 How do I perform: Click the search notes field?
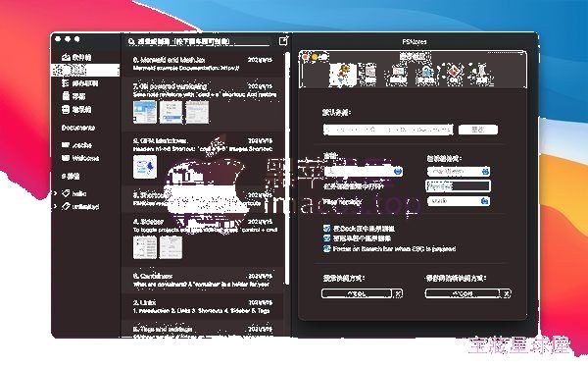point(198,41)
